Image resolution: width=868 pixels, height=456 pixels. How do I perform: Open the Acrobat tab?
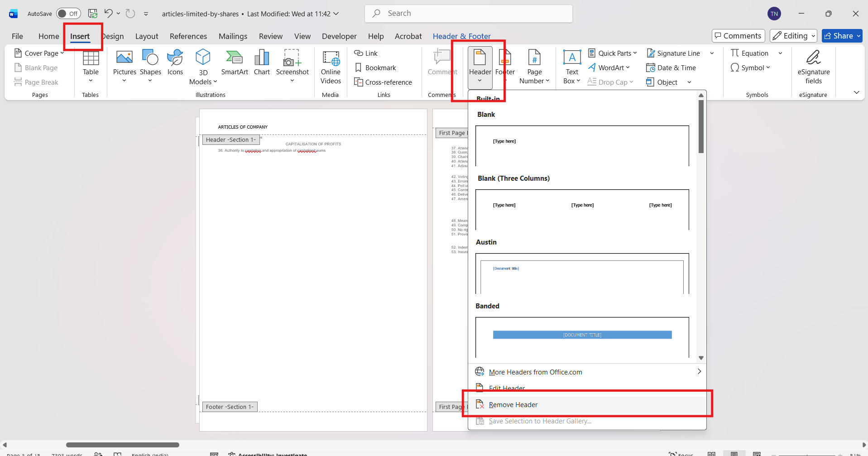(408, 36)
